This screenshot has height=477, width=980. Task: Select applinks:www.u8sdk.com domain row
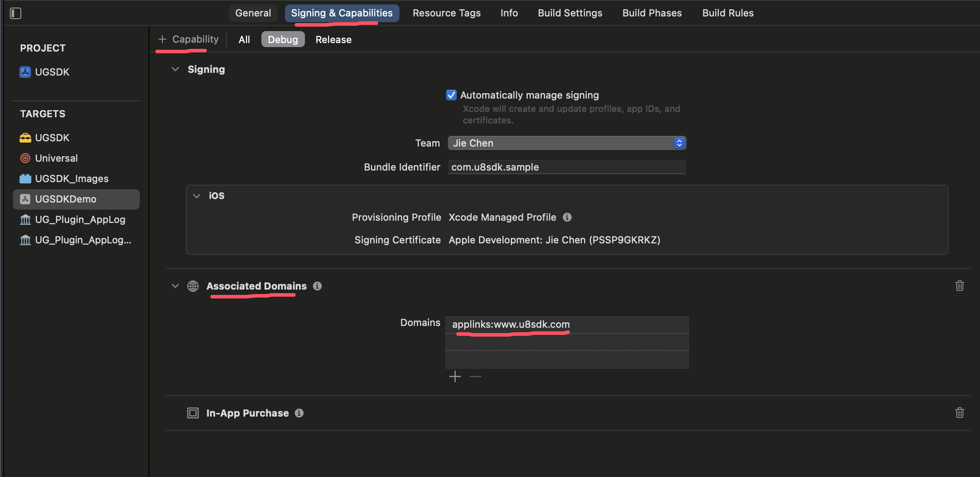click(567, 325)
